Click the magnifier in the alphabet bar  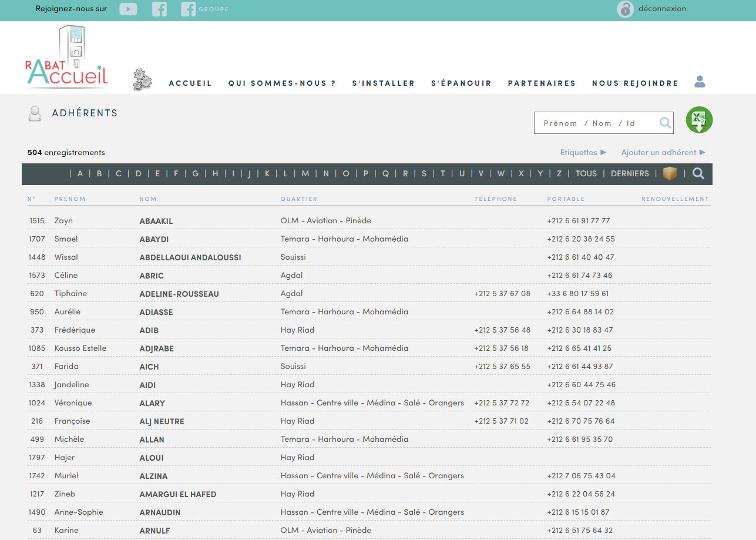pos(698,173)
